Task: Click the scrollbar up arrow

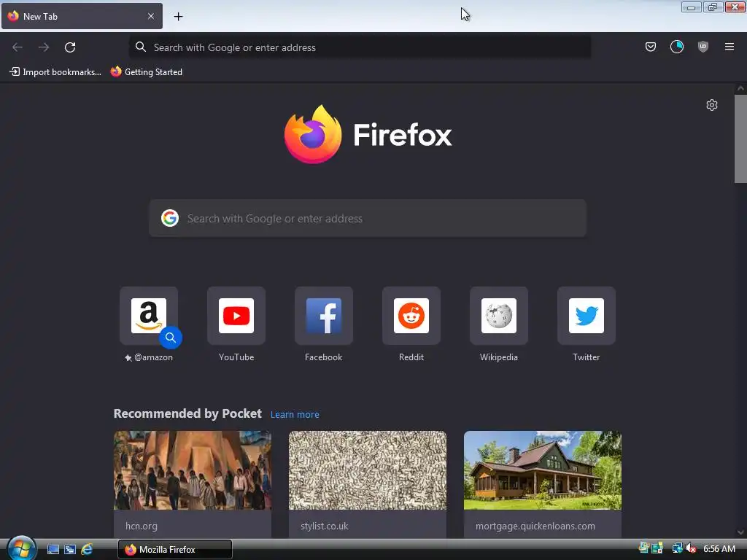Action: click(x=740, y=88)
